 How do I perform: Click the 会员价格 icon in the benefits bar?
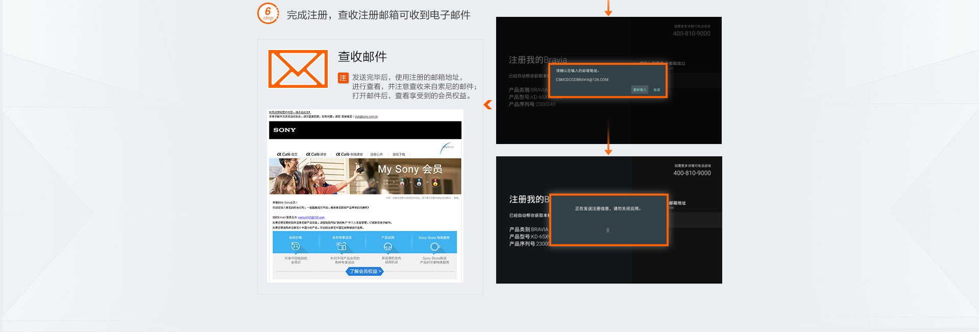point(295,246)
